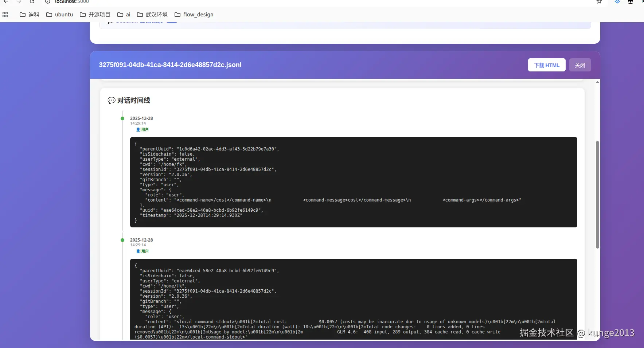Click the 关闭 button
This screenshot has height=348, width=644.
tap(580, 65)
